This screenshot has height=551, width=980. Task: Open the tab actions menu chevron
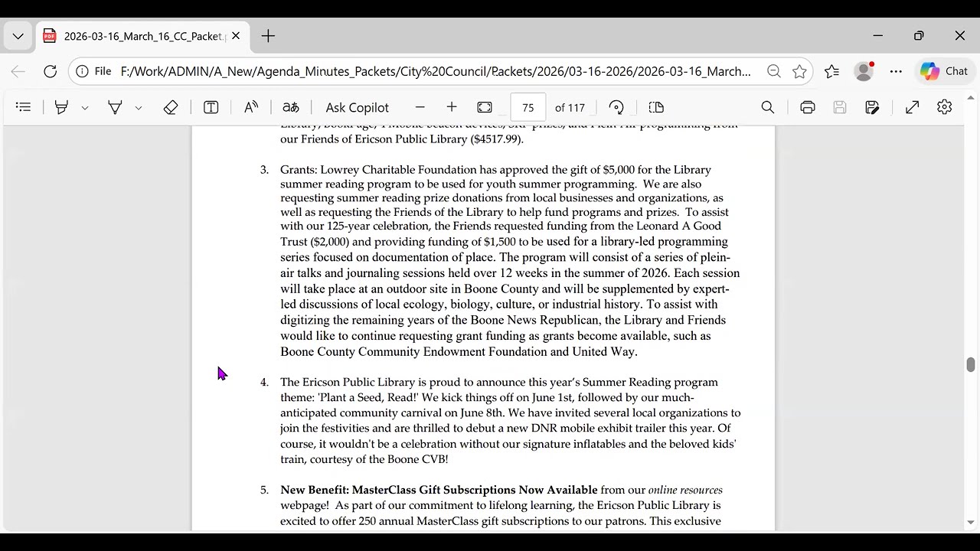[18, 36]
